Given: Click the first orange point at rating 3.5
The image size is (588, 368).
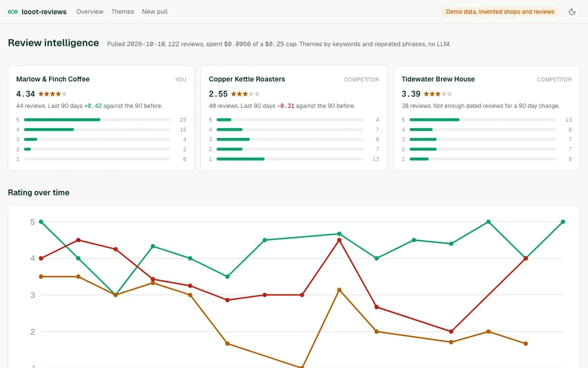Looking at the screenshot, I should 41,277.
